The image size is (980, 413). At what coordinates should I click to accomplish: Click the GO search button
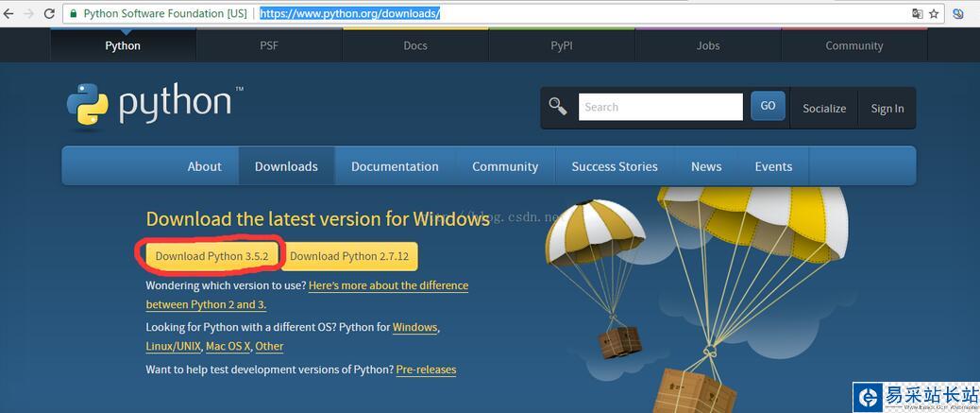(769, 107)
